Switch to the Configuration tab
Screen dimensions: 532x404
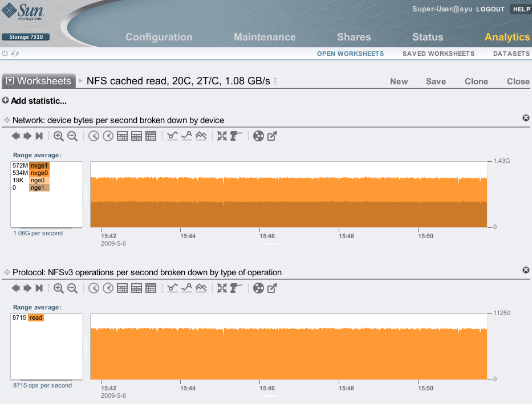tap(159, 37)
